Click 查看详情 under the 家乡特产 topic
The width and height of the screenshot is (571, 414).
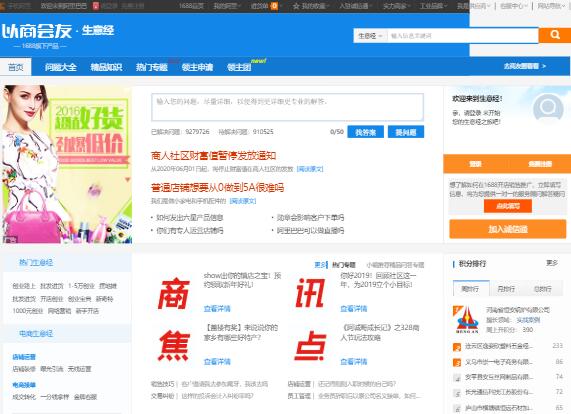[x=217, y=361]
